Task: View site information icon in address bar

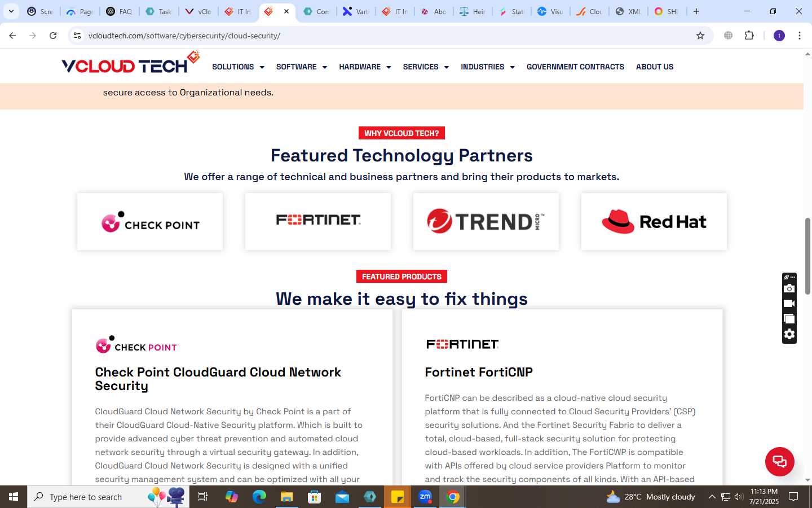Action: click(77, 36)
